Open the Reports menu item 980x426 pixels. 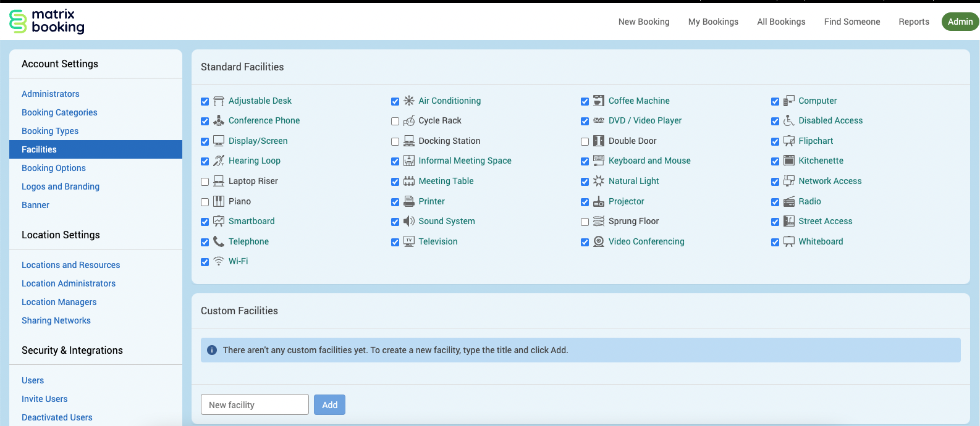913,22
